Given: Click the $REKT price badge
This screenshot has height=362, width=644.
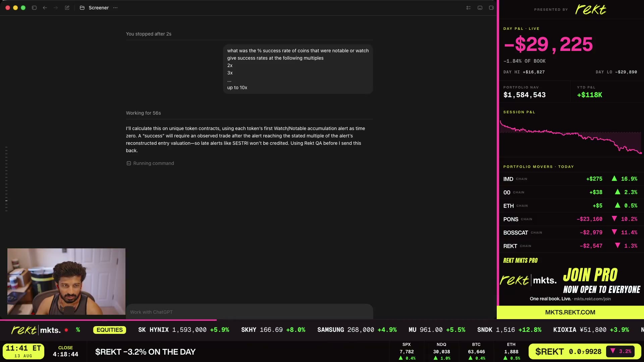Looking at the screenshot, I should point(585,352).
